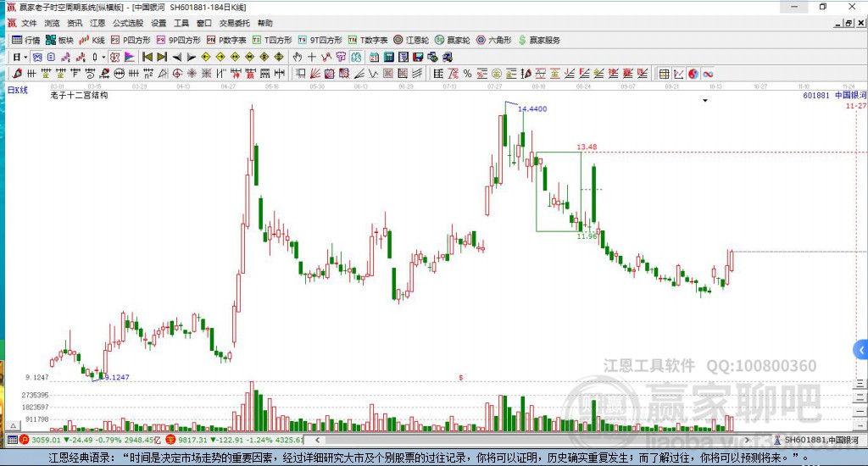Click the truck icon in toolbar

448,57
